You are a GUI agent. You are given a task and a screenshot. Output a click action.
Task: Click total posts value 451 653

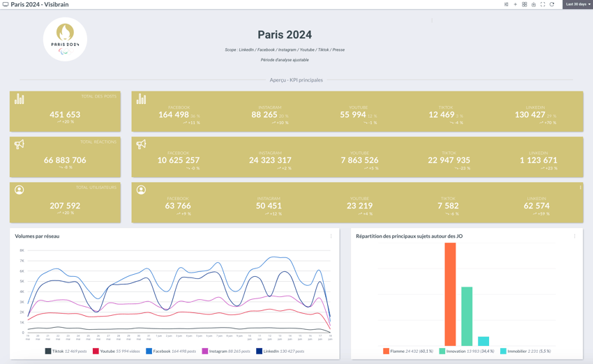(x=65, y=114)
